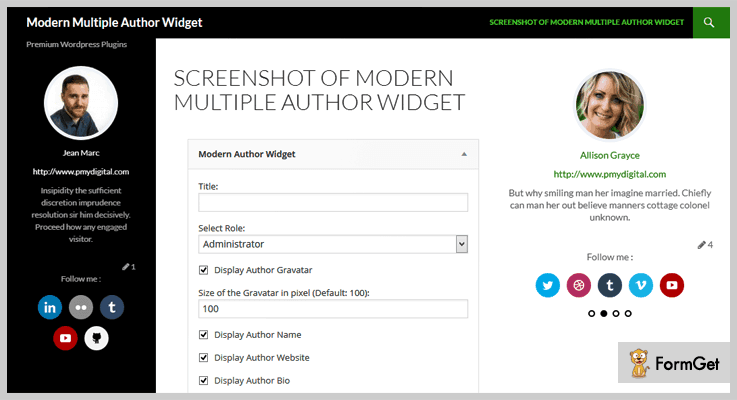Go to first author slider dot
Viewport: 737px width, 400px height.
[591, 314]
